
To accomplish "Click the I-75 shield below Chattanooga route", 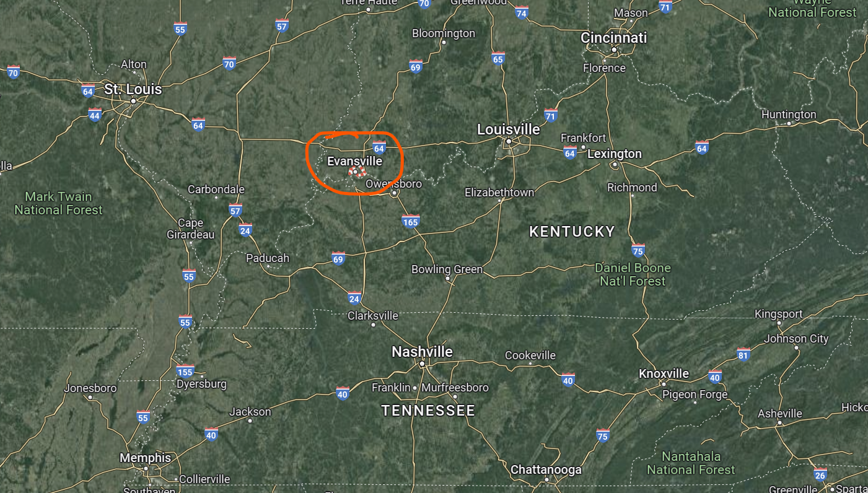I will pyautogui.click(x=603, y=435).
